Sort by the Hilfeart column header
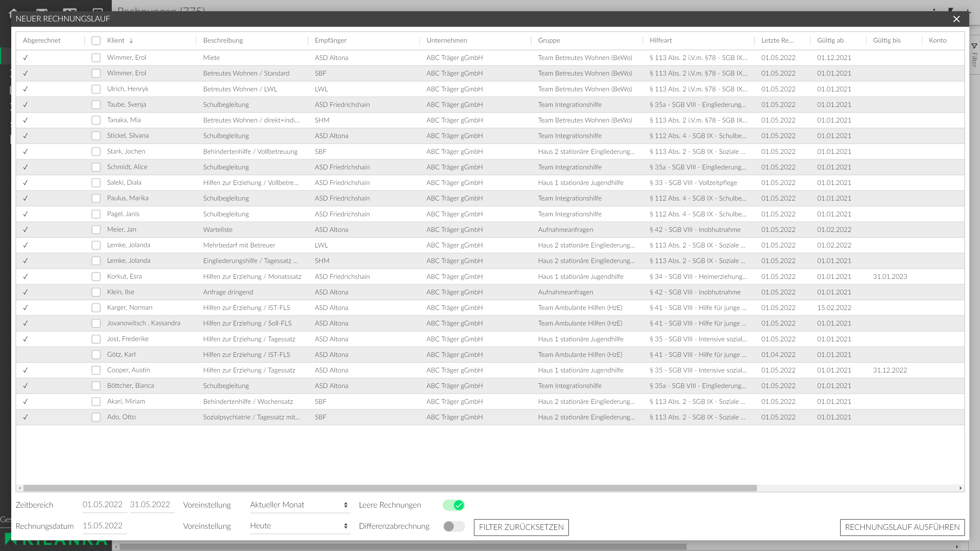Image resolution: width=980 pixels, height=551 pixels. coord(660,40)
